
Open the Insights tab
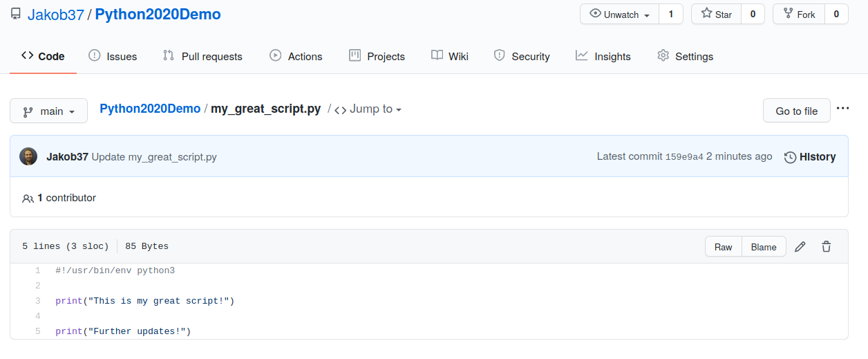click(x=603, y=56)
